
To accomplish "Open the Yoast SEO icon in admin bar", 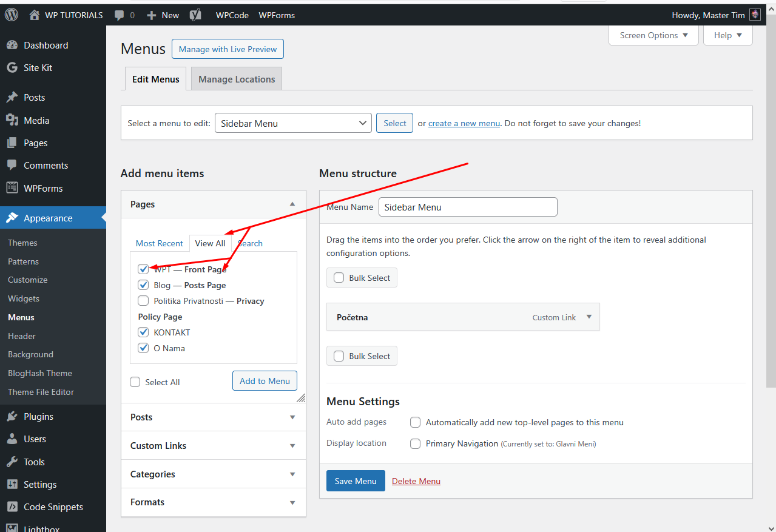I will (x=195, y=15).
